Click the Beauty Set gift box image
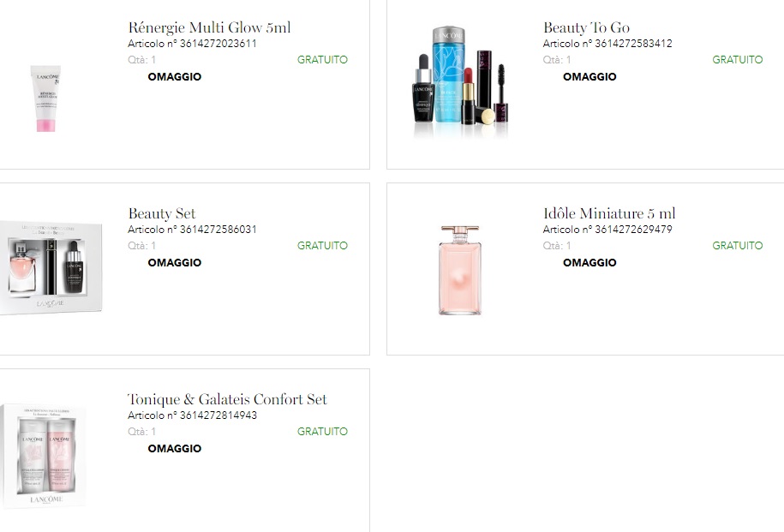The width and height of the screenshot is (784, 532). coord(51,269)
